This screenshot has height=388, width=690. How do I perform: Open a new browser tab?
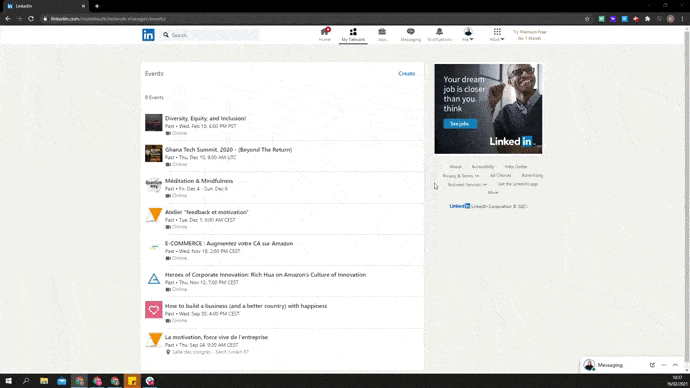tap(97, 6)
